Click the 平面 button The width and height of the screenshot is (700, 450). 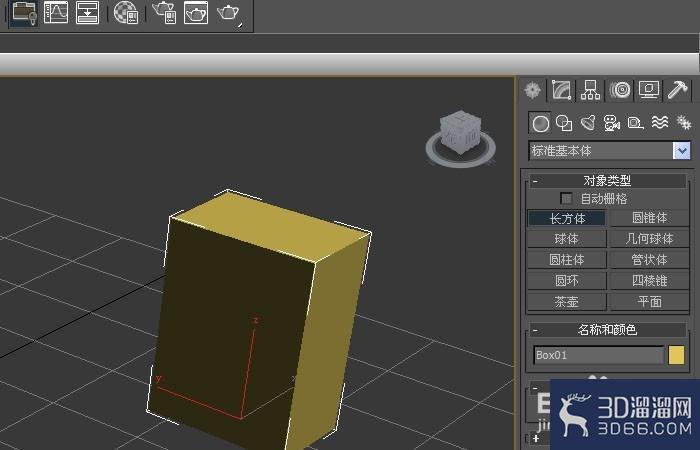650,302
